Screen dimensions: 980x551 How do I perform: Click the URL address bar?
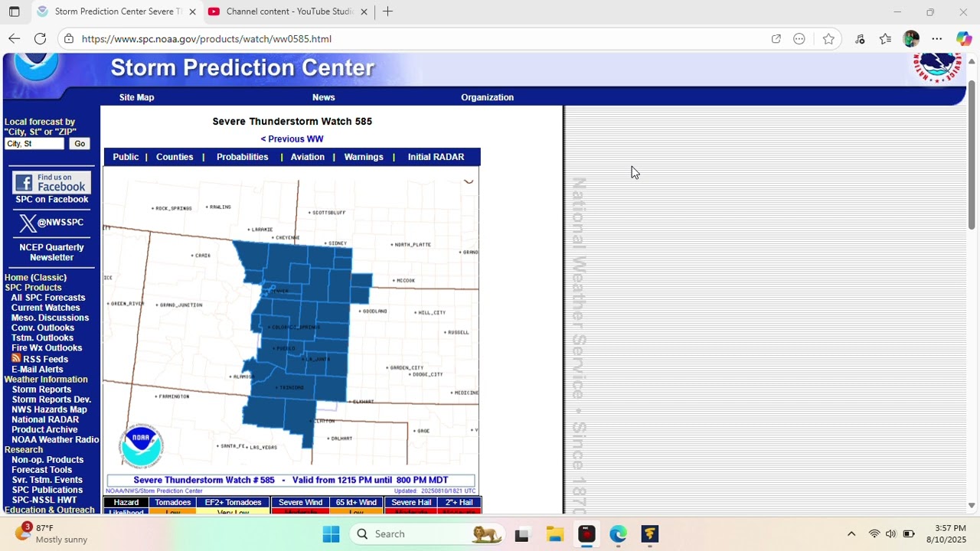pos(421,38)
